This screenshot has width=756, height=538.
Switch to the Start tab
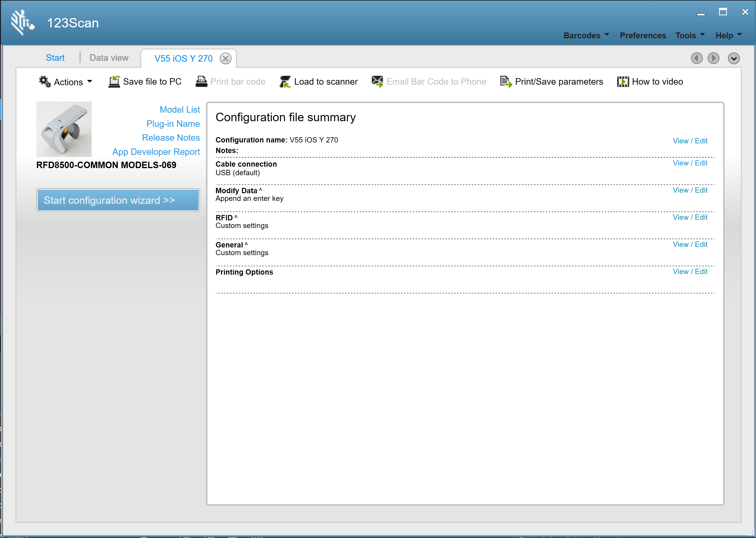click(x=55, y=58)
